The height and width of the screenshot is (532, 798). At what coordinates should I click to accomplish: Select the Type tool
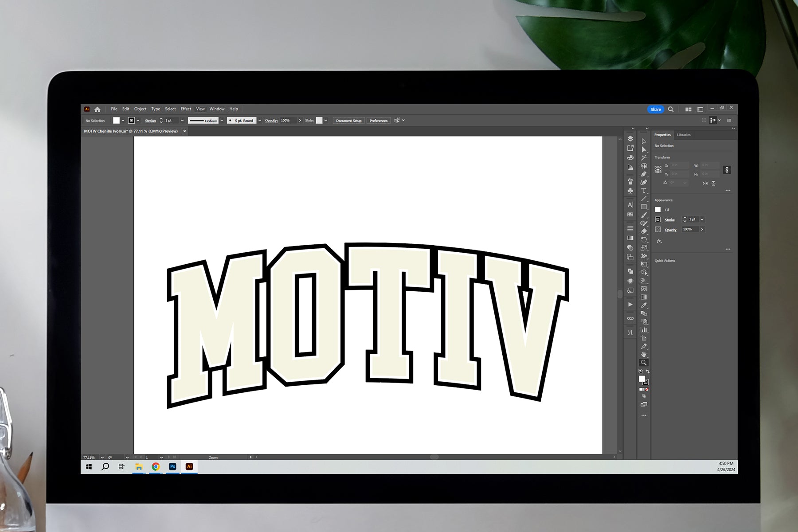[x=644, y=191]
